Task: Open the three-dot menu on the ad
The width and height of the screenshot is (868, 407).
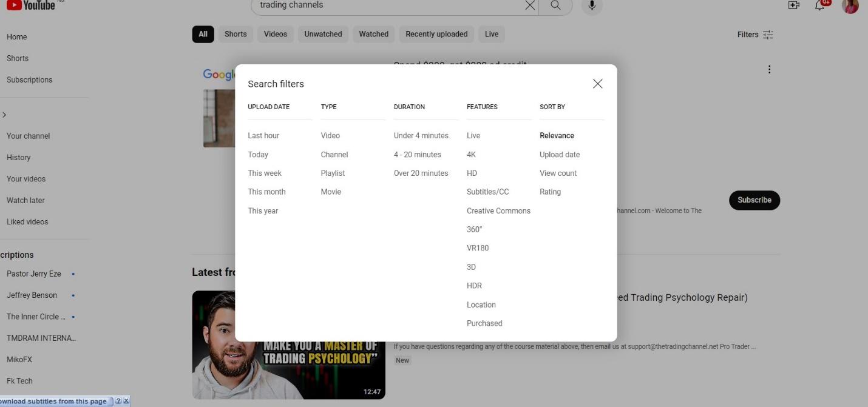Action: coord(769,69)
